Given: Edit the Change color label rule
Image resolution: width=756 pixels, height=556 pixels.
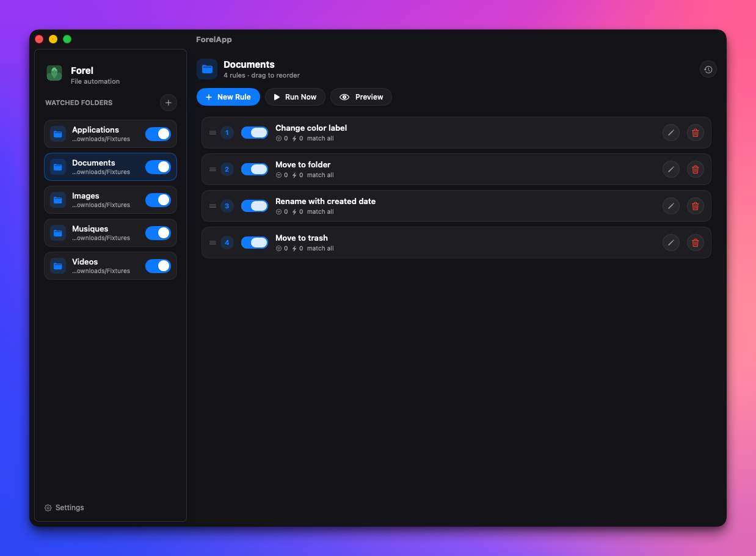Looking at the screenshot, I should 671,133.
